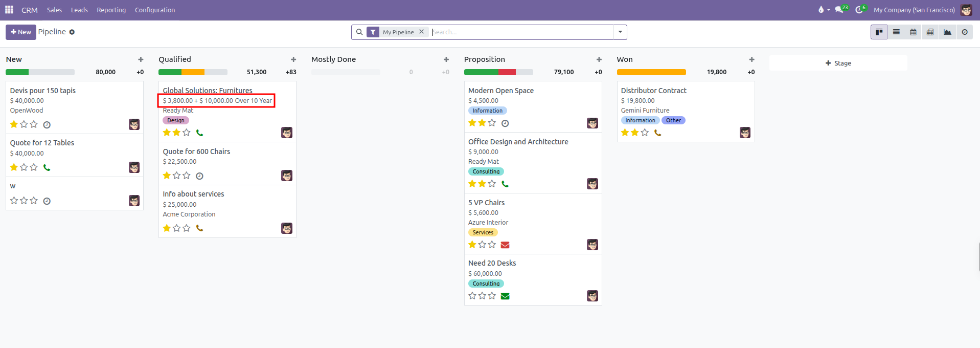Set third star on Modern Open Space
The height and width of the screenshot is (348, 980).
pos(492,123)
